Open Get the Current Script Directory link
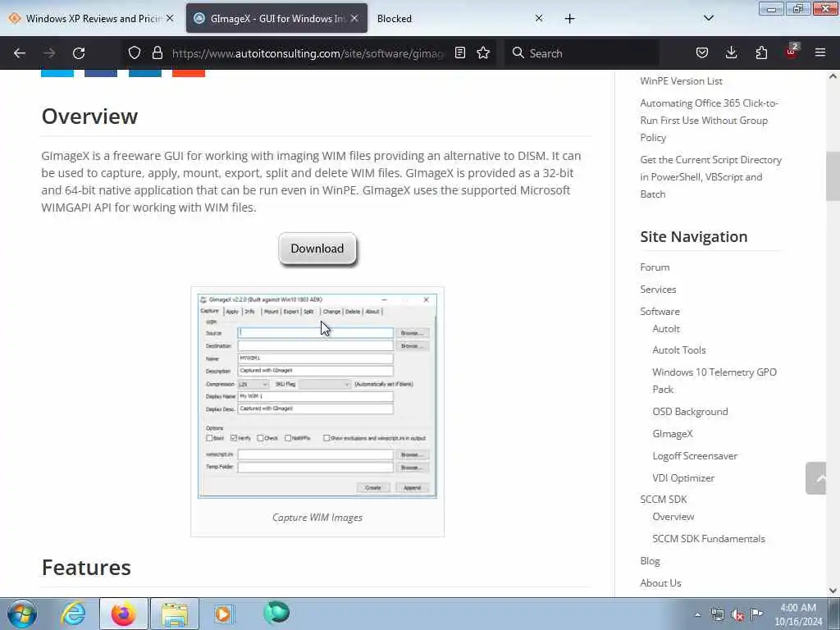The width and height of the screenshot is (840, 630). [x=710, y=177]
